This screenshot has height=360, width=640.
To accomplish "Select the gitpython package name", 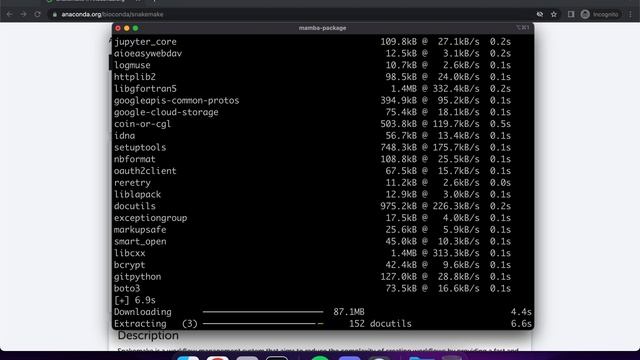I will (138, 277).
